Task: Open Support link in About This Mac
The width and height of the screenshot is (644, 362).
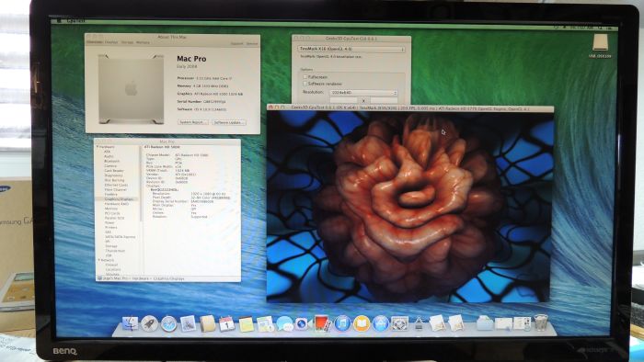Action: point(237,44)
